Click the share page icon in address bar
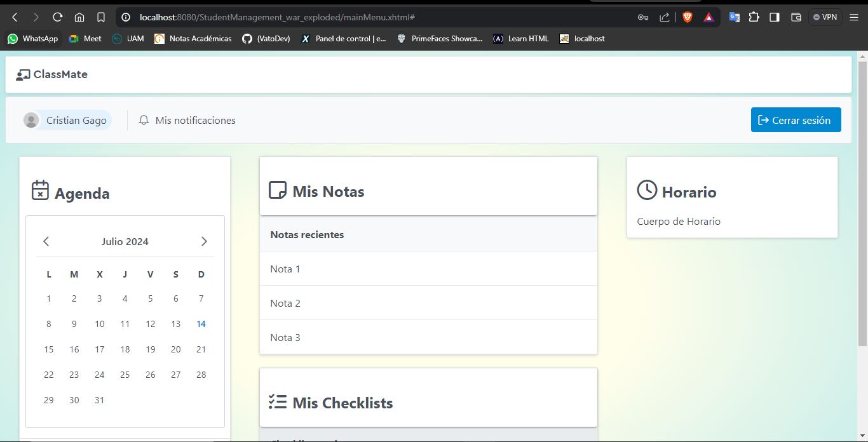The image size is (868, 442). coord(664,17)
